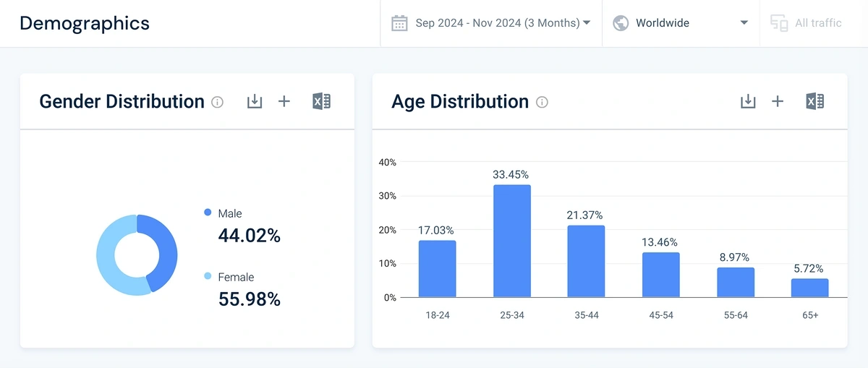Screen dimensions: 868x368
Task: Click the 55-64 age bar
Action: pos(736,282)
